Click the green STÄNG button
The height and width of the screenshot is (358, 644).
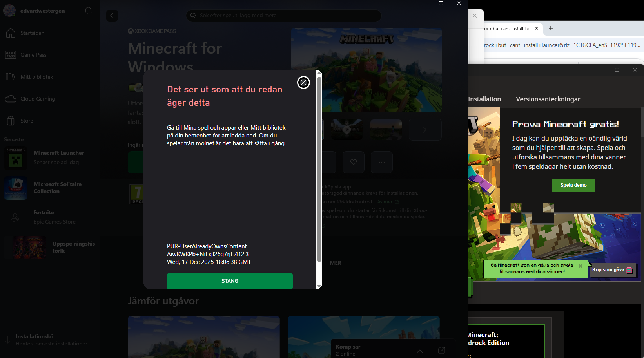pyautogui.click(x=230, y=281)
